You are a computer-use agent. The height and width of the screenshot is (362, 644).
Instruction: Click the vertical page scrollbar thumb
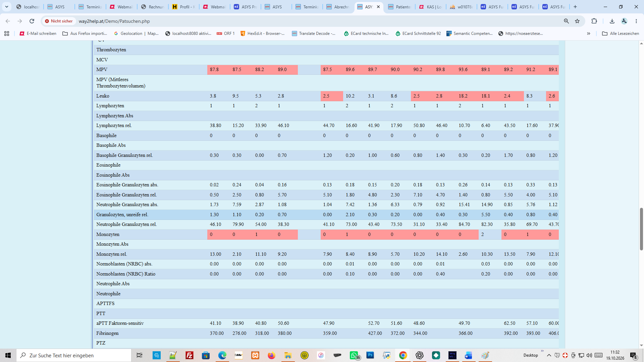pyautogui.click(x=641, y=229)
